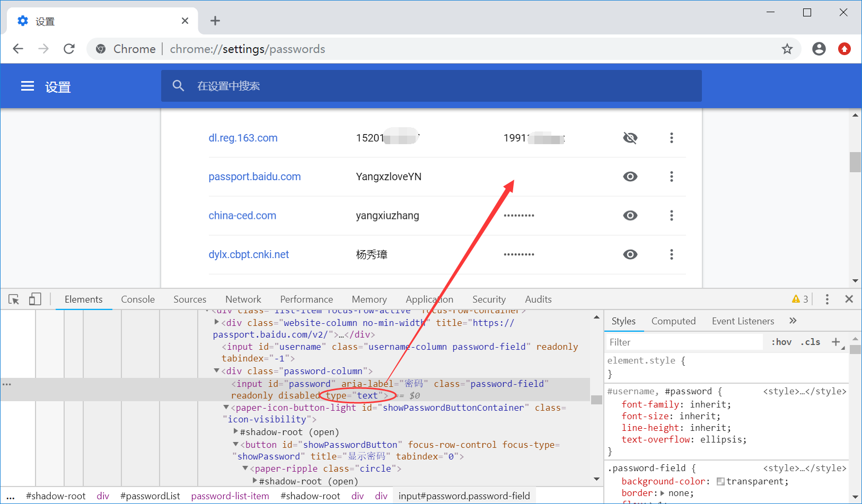Click the settings page scrollbar thumb

coord(855,162)
